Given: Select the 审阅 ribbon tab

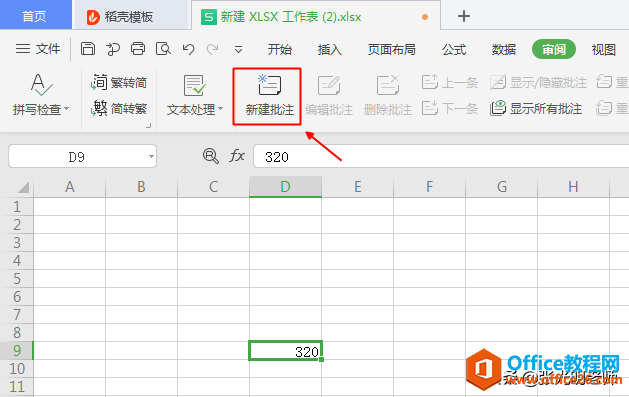Looking at the screenshot, I should 554,49.
